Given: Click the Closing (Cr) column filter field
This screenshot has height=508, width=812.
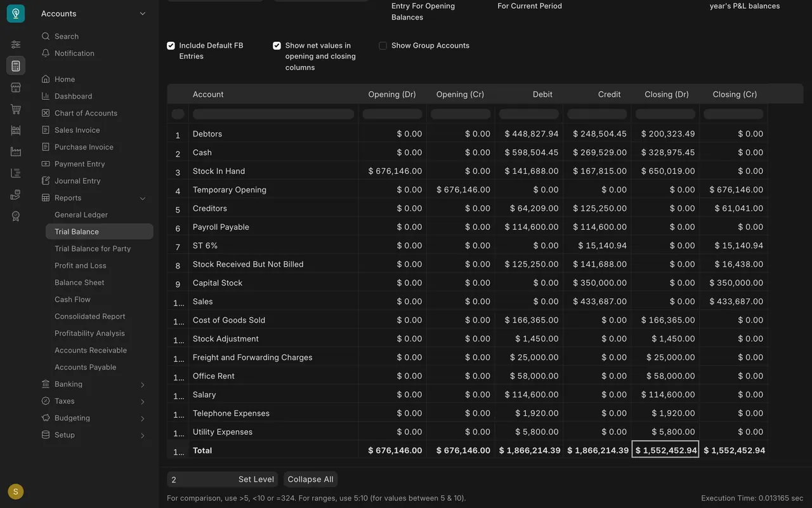Looking at the screenshot, I should pyautogui.click(x=733, y=114).
